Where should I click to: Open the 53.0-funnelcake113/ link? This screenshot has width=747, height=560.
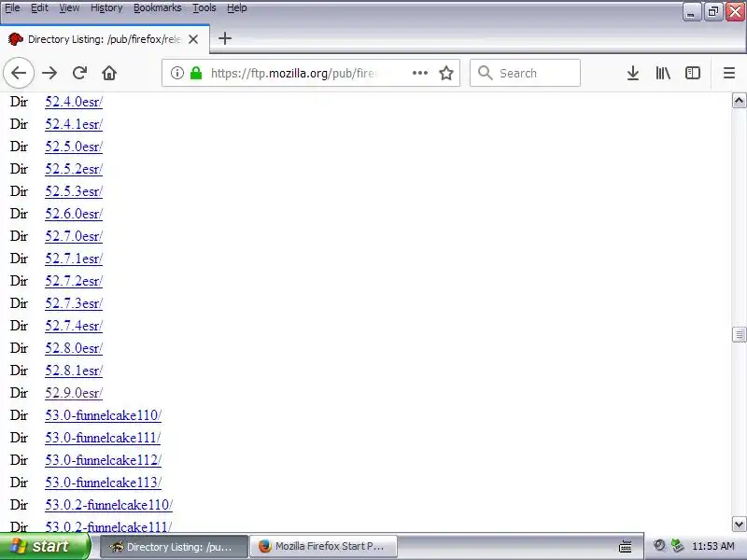(103, 482)
